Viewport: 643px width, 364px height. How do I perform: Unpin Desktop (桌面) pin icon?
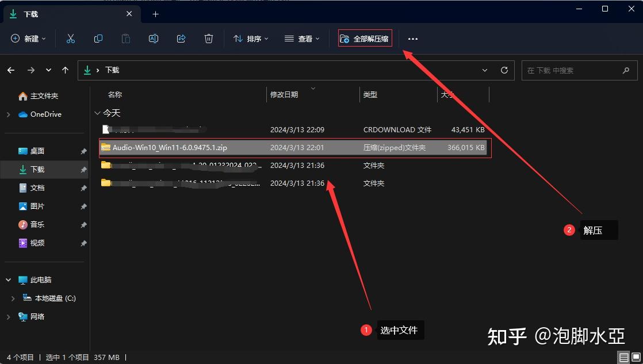pyautogui.click(x=83, y=151)
